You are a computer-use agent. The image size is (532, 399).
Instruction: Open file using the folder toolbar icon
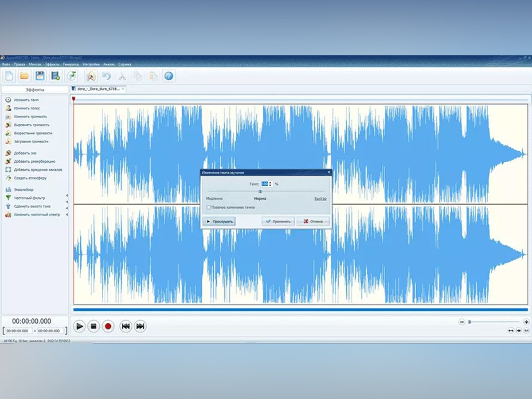click(24, 76)
